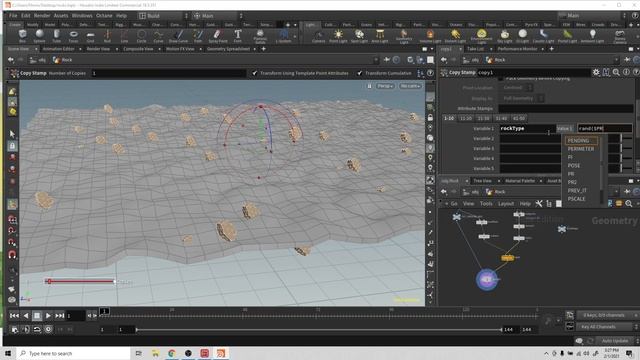Image resolution: width=640 pixels, height=360 pixels.
Task: Select the Torus shelf tool
Action: coord(73,36)
